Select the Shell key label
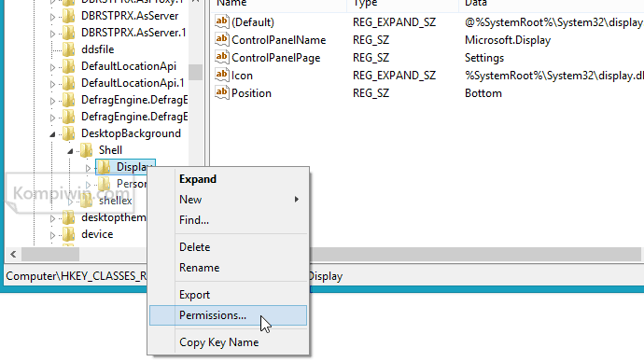This screenshot has height=362, width=644. [110, 150]
